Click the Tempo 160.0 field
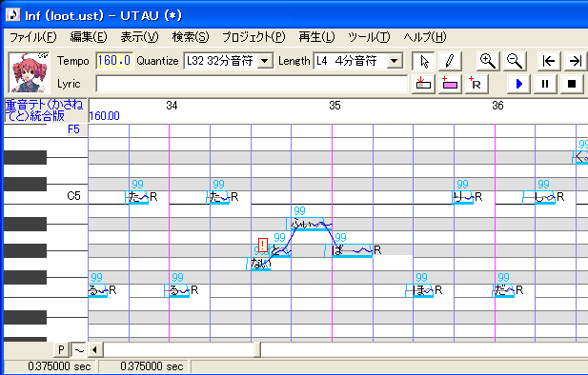The height and width of the screenshot is (375, 588). (x=114, y=61)
